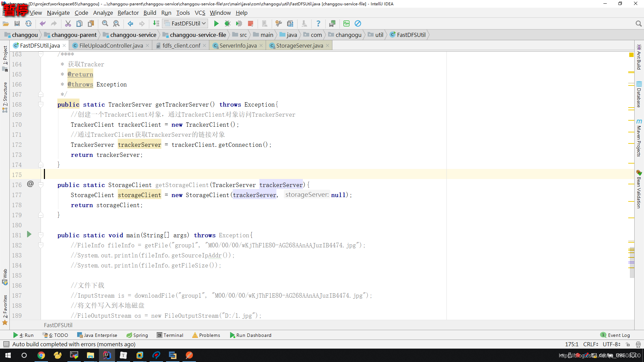Toggle the Structure tool window
The height and width of the screenshot is (362, 644).
5,97
